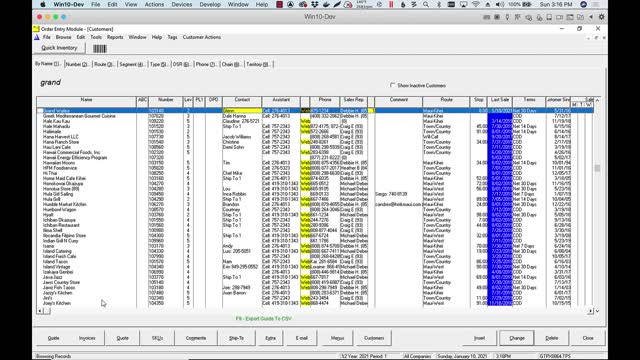
Task: Open the Wi-Fi status icon
Action: [x=476, y=4]
